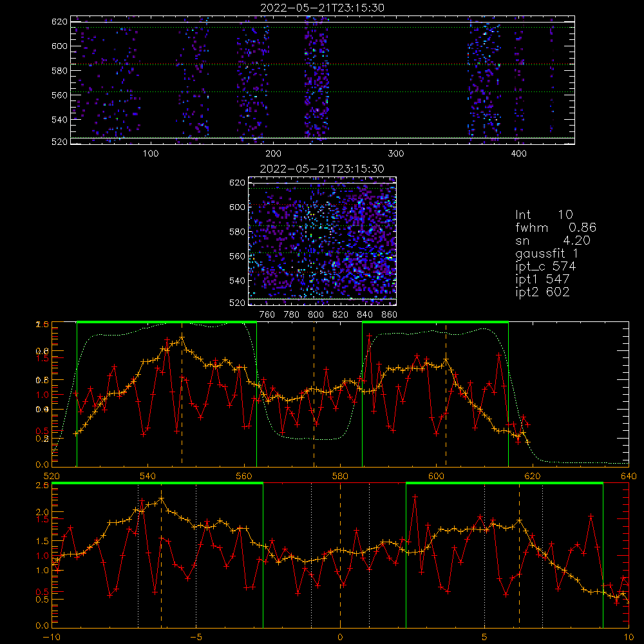Select the 'fwhm 0.86' readout line
644x644 pixels.
click(x=556, y=227)
